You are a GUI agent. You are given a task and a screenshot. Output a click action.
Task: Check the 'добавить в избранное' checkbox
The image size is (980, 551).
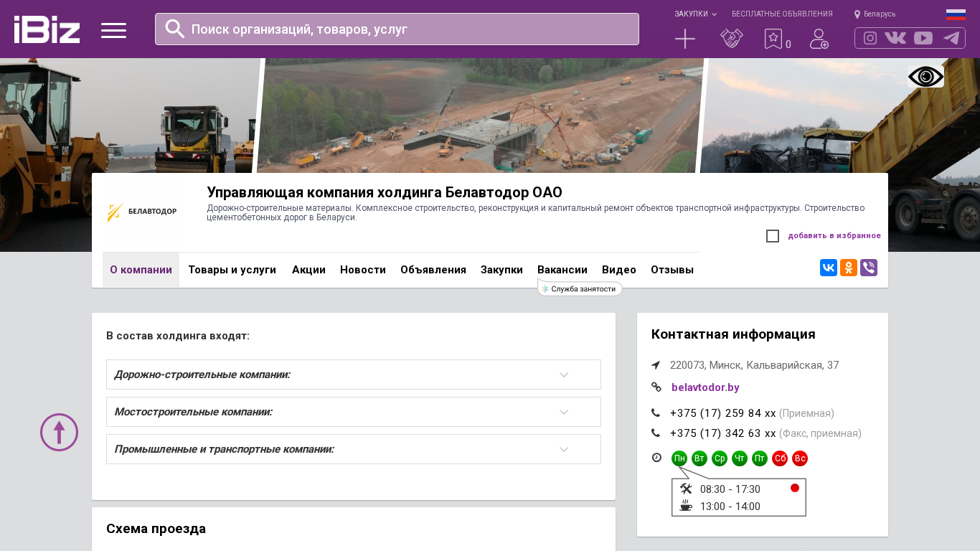click(x=773, y=236)
